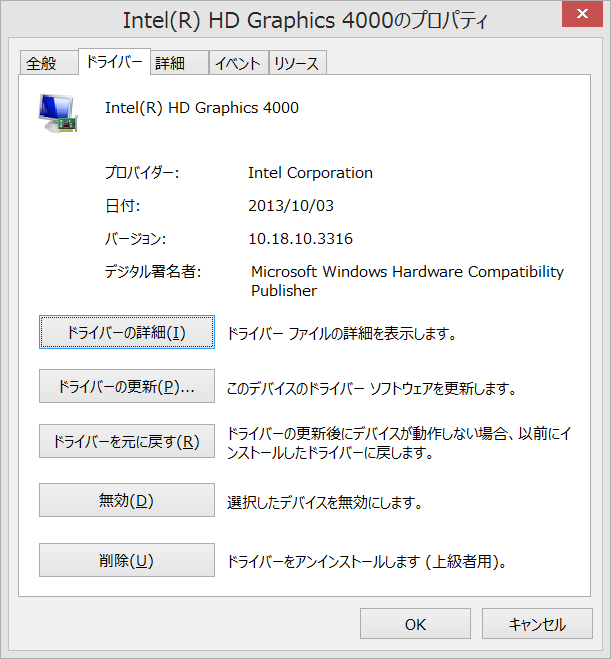
Task: Click ドライバーの更新(P)... button
Action: point(127,386)
